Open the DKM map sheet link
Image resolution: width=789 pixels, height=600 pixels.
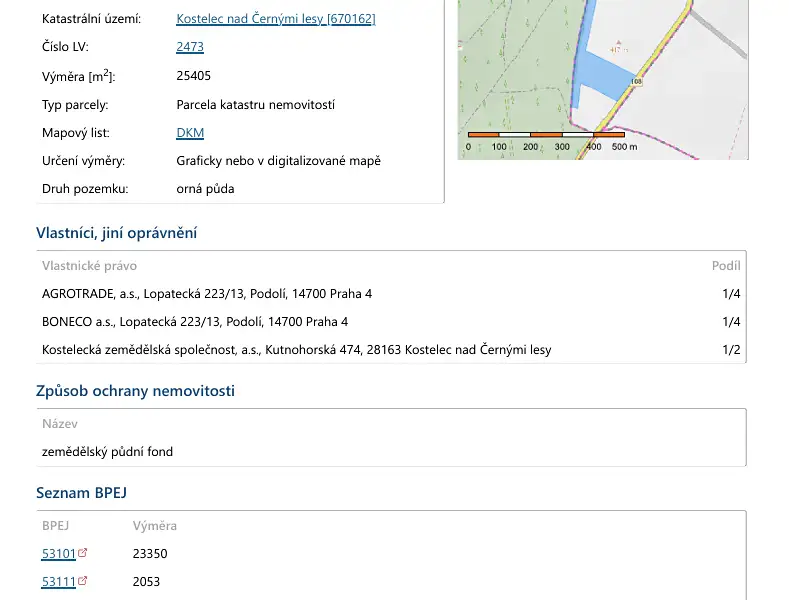point(190,133)
